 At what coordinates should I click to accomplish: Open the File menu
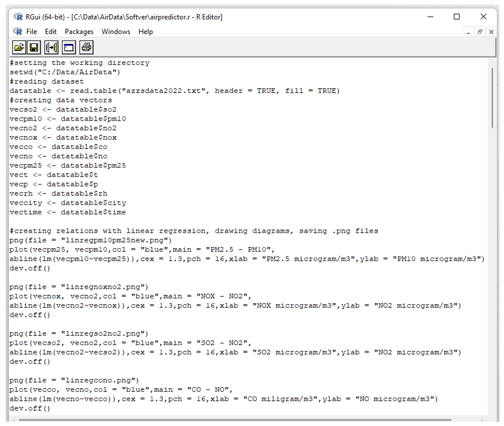pos(31,32)
